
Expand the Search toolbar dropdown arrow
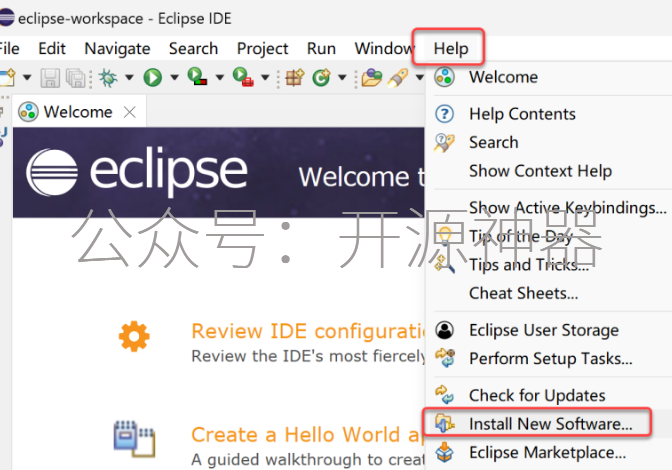coord(420,78)
